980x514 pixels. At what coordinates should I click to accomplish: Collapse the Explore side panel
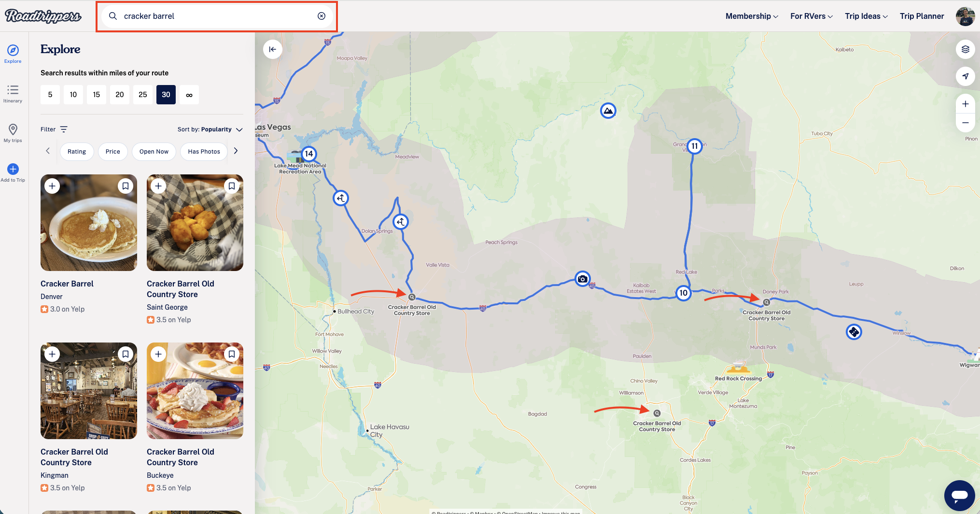[273, 49]
